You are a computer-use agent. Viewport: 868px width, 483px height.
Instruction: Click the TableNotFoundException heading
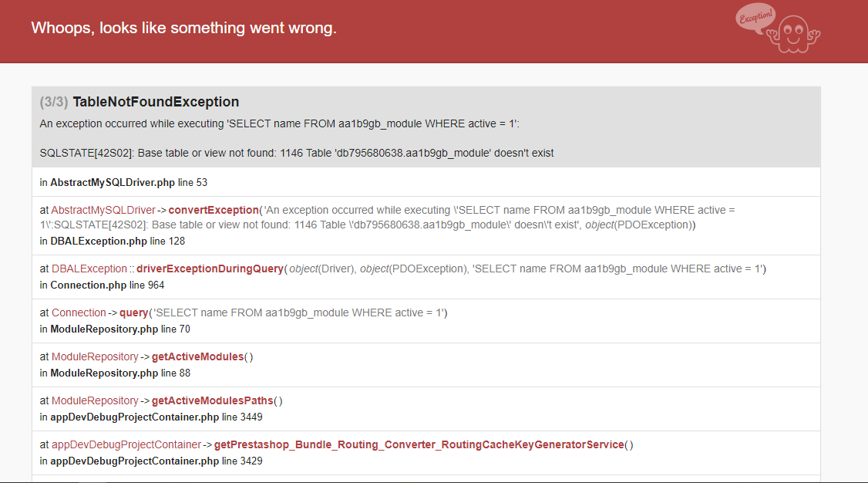click(156, 102)
